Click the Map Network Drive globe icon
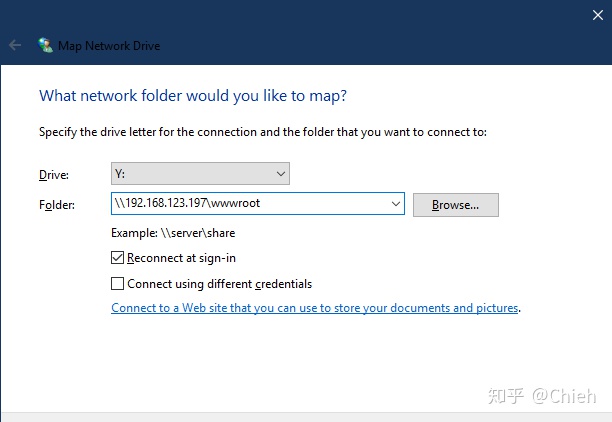612x422 pixels. click(x=45, y=45)
